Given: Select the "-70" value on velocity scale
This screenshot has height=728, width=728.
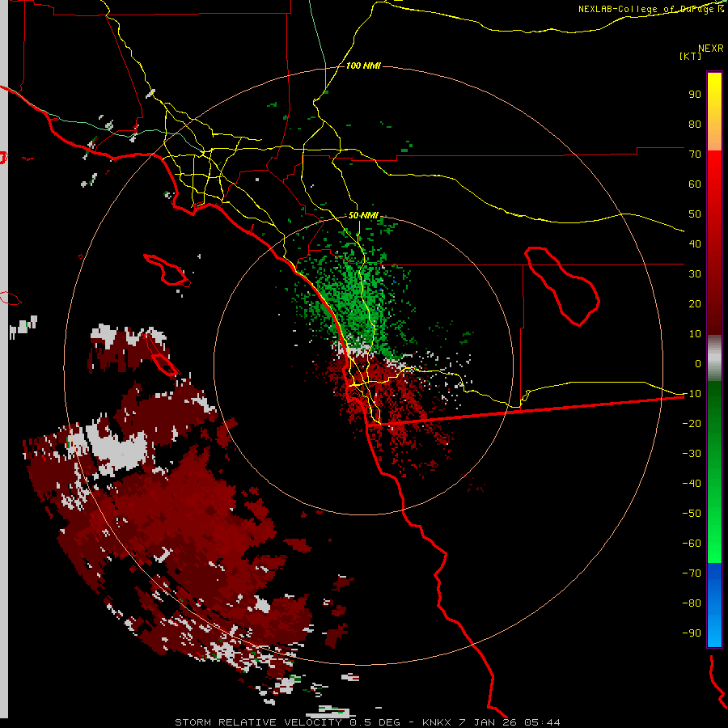Looking at the screenshot, I should [692, 574].
